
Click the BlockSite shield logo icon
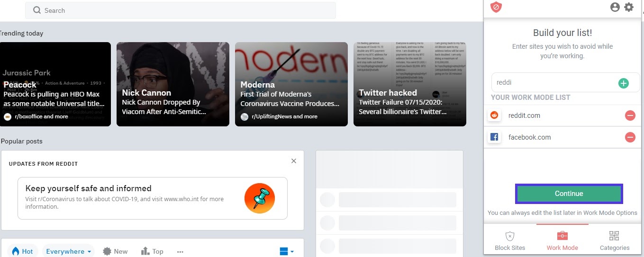[x=496, y=7]
